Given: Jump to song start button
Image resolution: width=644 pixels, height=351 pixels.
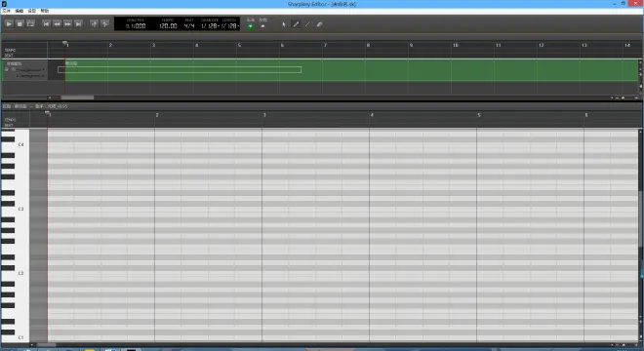Looking at the screenshot, I should point(46,23).
